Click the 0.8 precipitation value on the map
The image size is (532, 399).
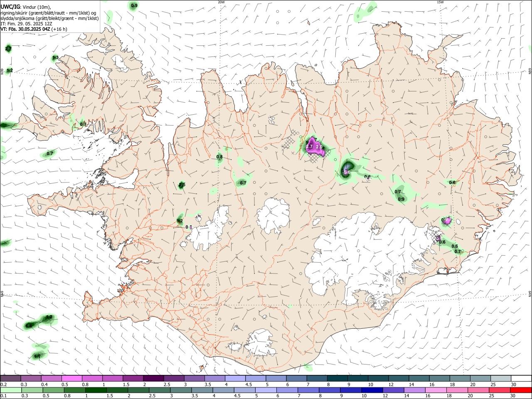(x=219, y=157)
